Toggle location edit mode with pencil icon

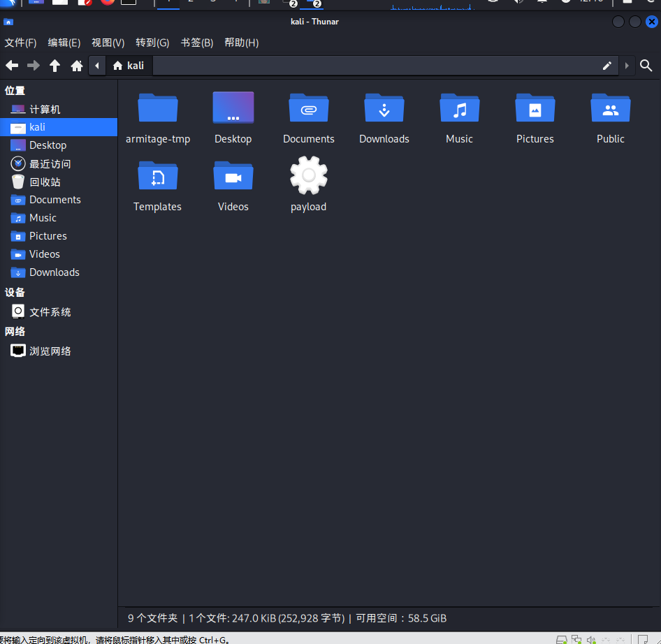click(606, 66)
